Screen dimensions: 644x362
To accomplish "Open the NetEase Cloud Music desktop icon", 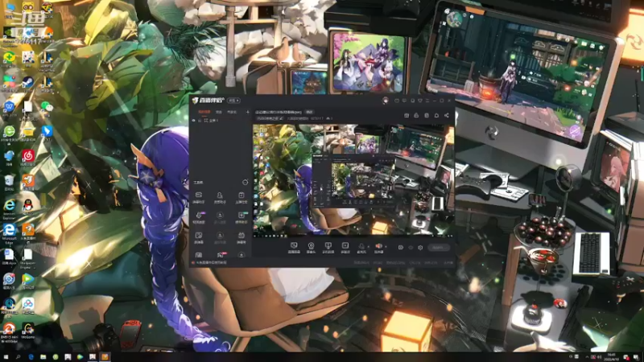I will click(28, 158).
